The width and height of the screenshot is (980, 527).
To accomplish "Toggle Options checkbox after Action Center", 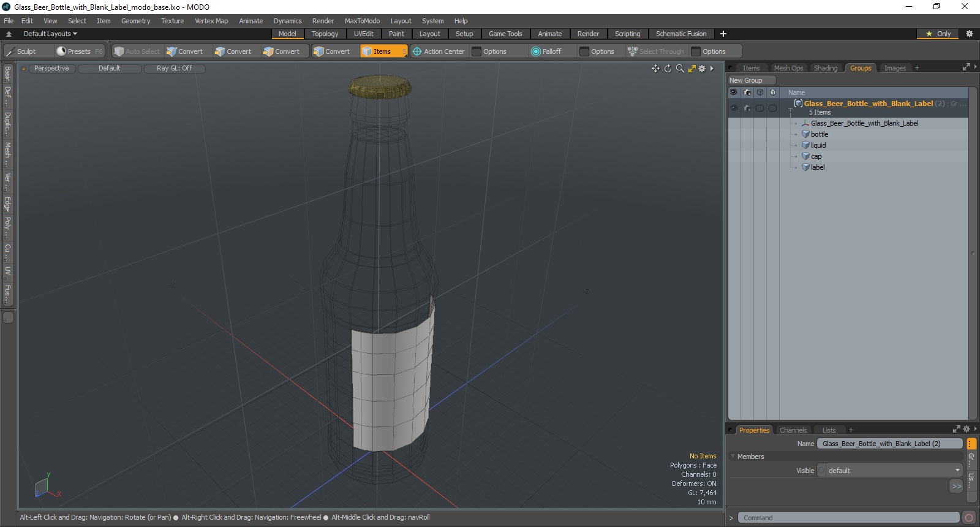I will tap(477, 51).
